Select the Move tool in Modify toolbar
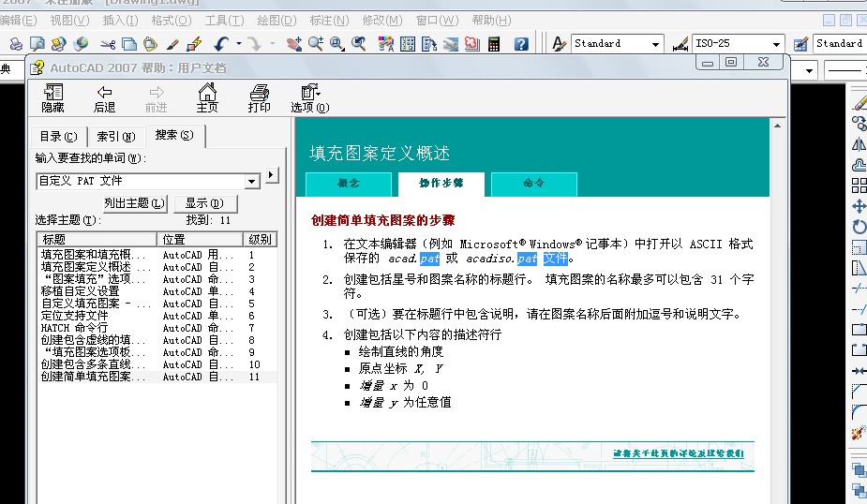The image size is (867, 504). pyautogui.click(x=859, y=206)
